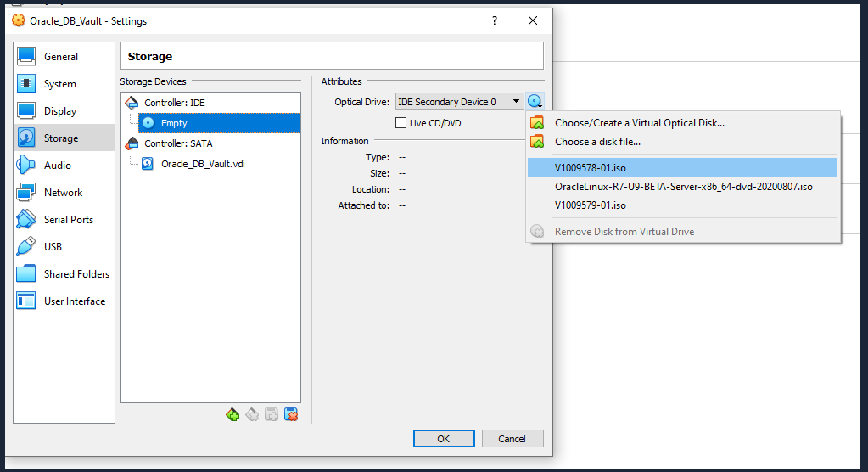This screenshot has width=868, height=472.
Task: Select Choose a disk file menu entry
Action: click(x=682, y=142)
